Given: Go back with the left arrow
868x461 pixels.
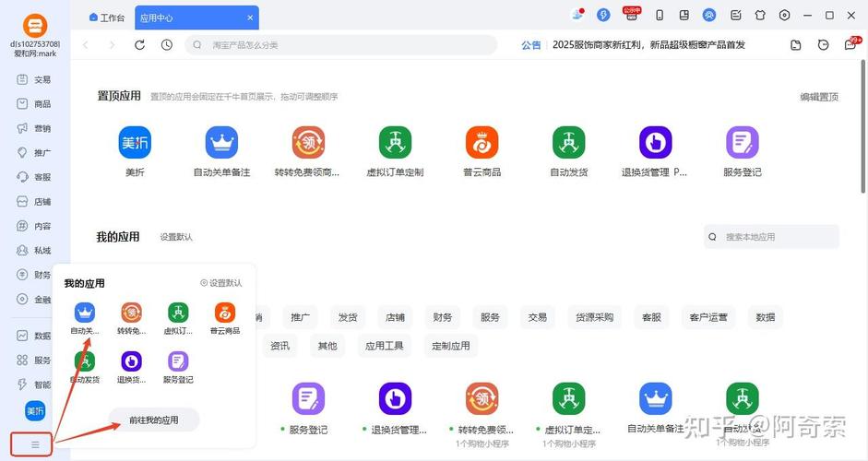Looking at the screenshot, I should pyautogui.click(x=85, y=45).
